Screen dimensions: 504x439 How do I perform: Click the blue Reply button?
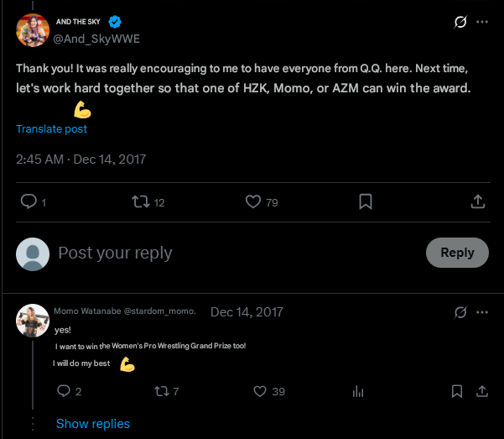pyautogui.click(x=457, y=253)
